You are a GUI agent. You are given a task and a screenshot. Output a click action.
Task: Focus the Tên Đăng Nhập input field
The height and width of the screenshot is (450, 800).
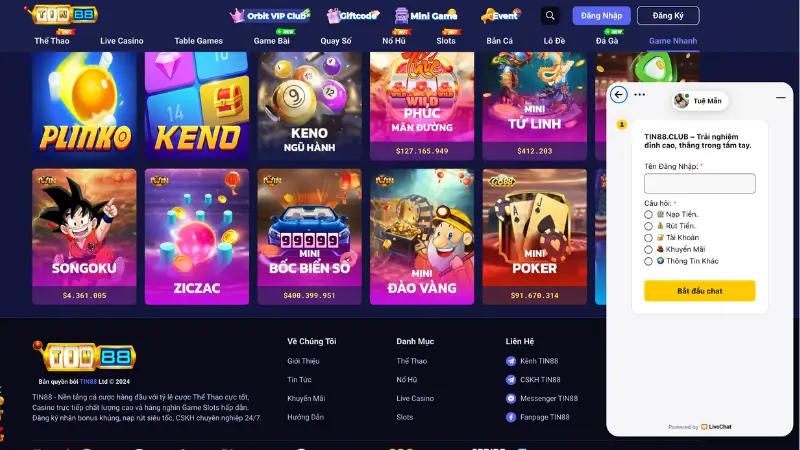click(x=699, y=183)
